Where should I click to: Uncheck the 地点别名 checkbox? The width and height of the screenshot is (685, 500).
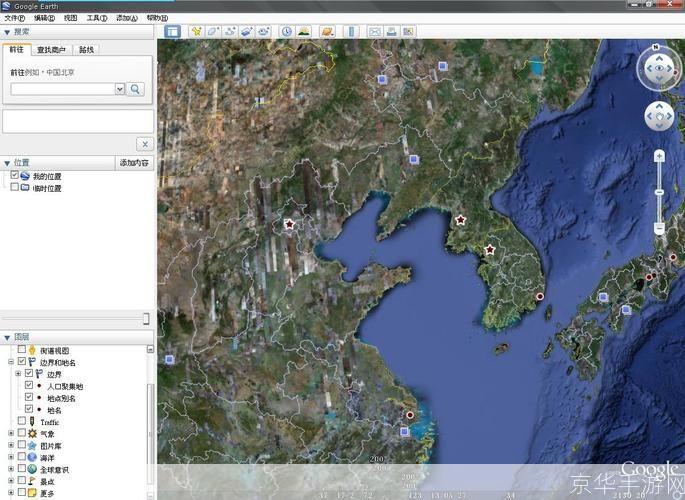click(29, 397)
